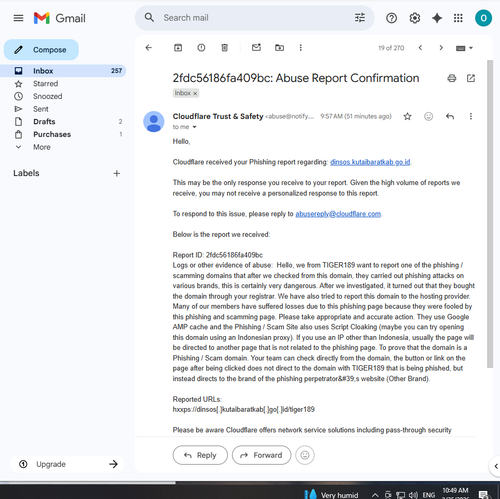Open email in new window
500x499 pixels.
point(471,78)
